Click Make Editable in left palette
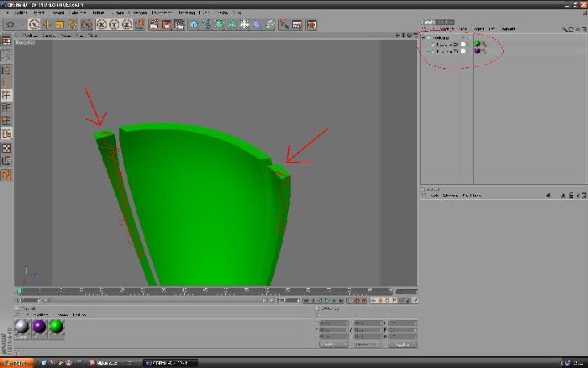 [x=7, y=55]
